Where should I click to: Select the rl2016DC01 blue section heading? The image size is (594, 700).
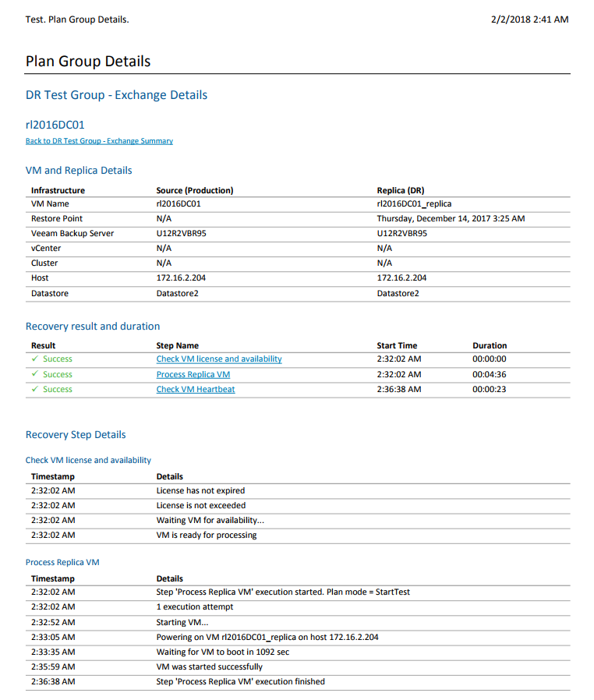[55, 125]
